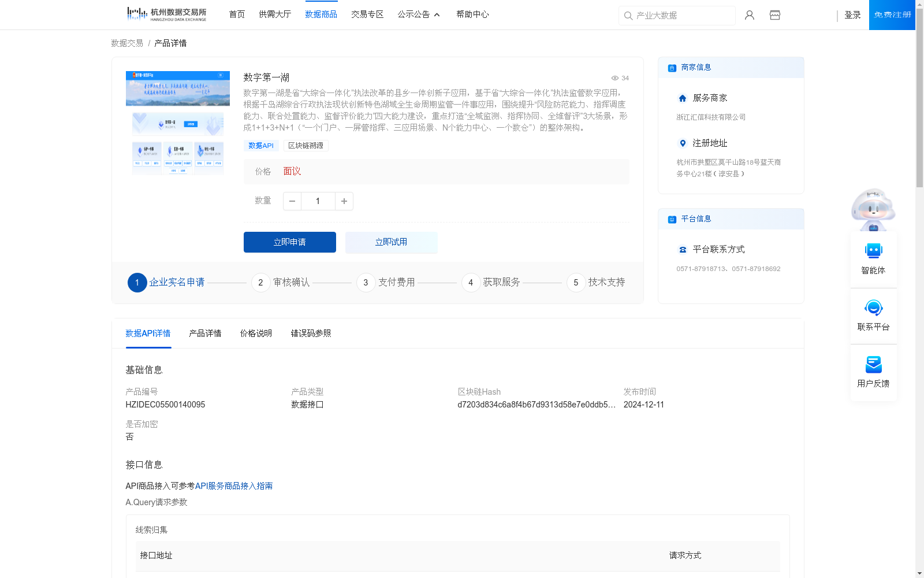This screenshot has height=578, width=924.
Task: Click publish date 2024-12-11
Action: (644, 405)
